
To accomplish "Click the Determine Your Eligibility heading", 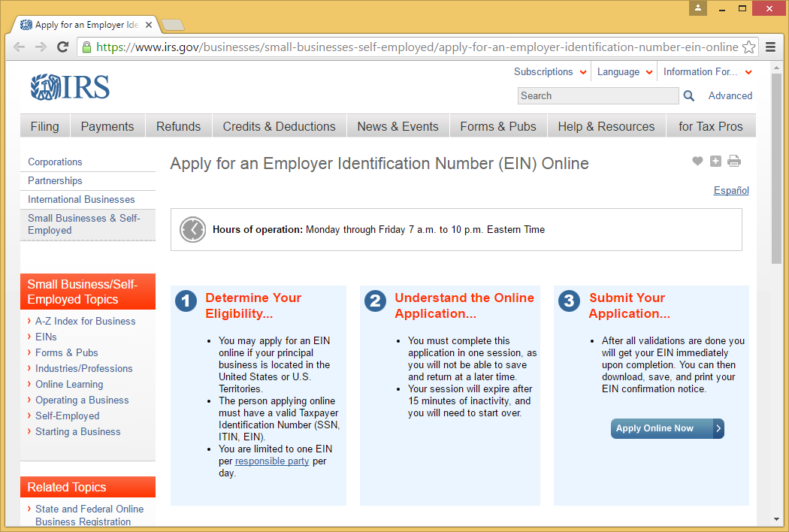I will [x=253, y=306].
